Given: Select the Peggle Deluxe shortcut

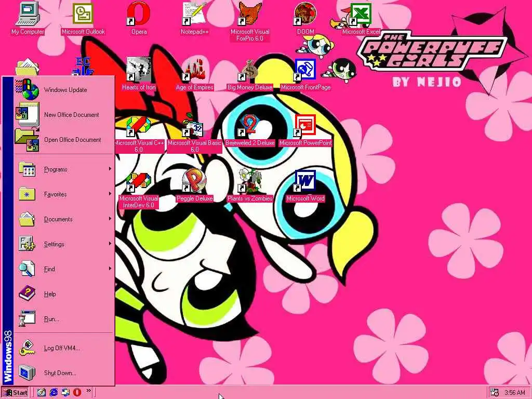Looking at the screenshot, I should pos(194,186).
